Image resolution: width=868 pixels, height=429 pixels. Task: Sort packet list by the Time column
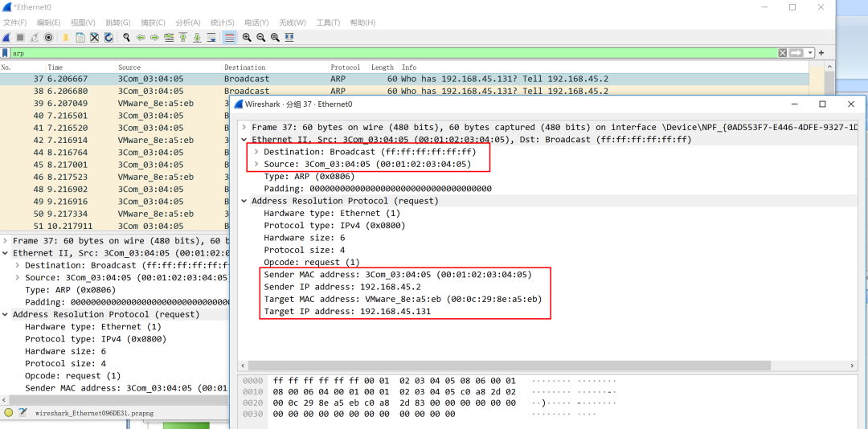(x=81, y=67)
